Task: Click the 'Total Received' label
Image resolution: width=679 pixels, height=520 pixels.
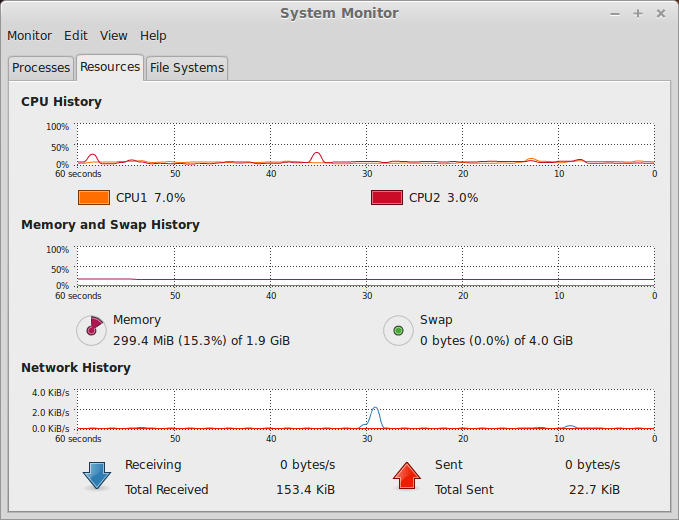Action: tap(167, 490)
